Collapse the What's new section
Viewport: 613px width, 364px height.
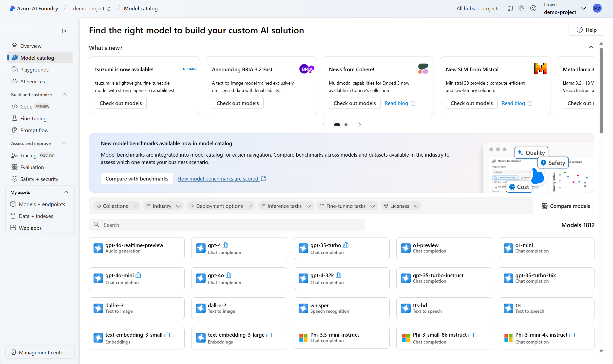coord(591,47)
